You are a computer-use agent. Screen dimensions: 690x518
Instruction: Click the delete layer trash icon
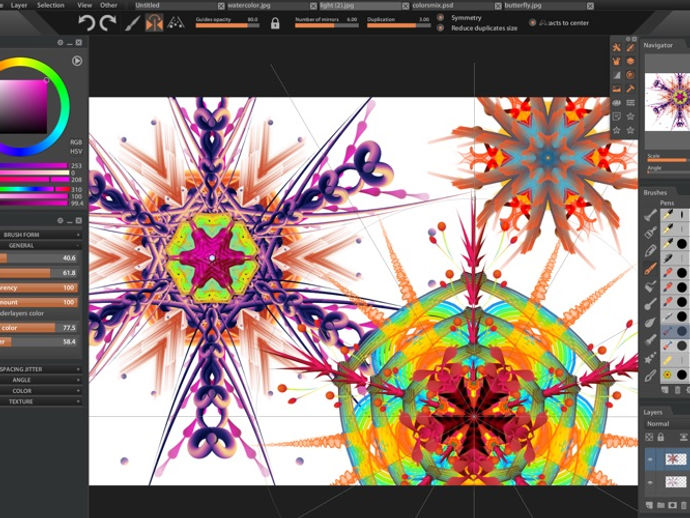point(683,505)
